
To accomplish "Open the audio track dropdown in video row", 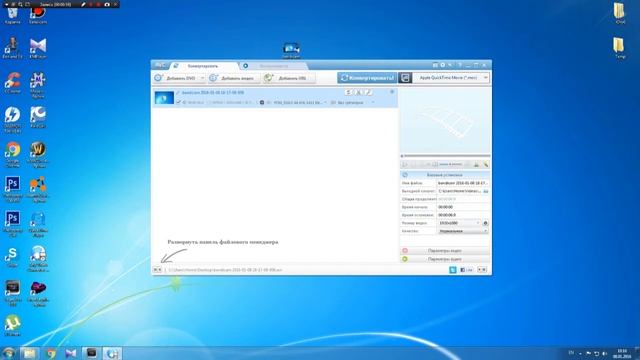I will [x=325, y=102].
